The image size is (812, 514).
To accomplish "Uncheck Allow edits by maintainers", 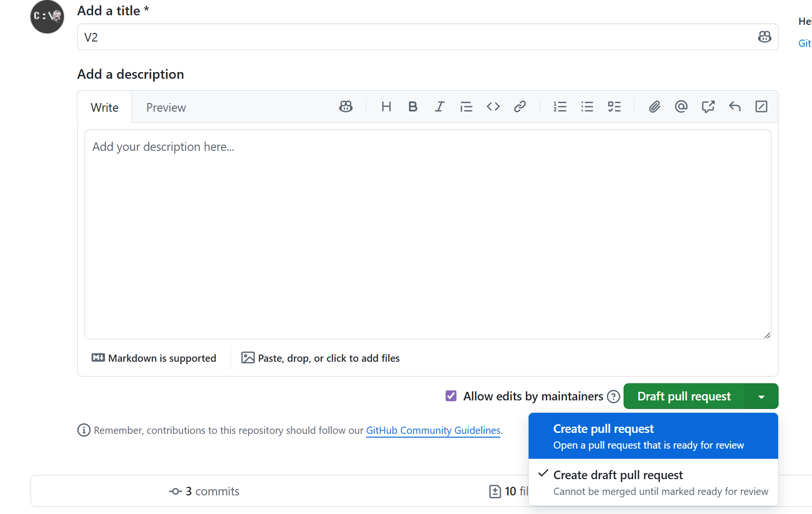I will pos(450,396).
